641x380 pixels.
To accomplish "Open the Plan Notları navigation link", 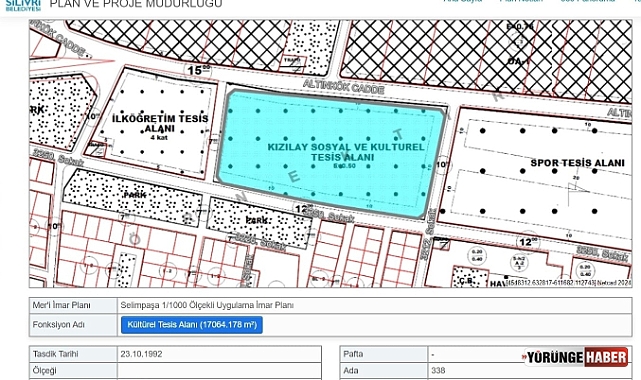I will [521, 1].
